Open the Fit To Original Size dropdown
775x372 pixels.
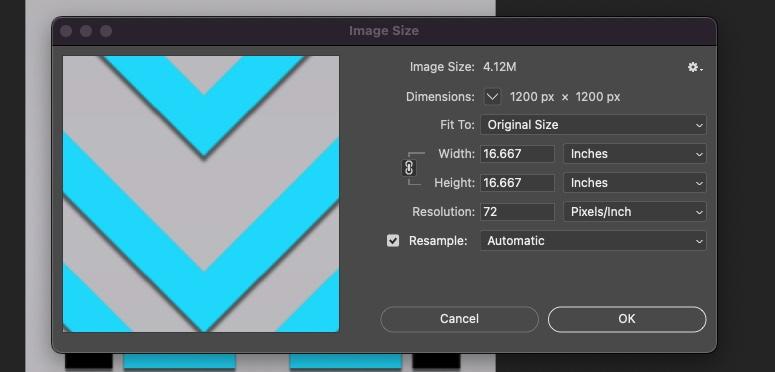593,124
